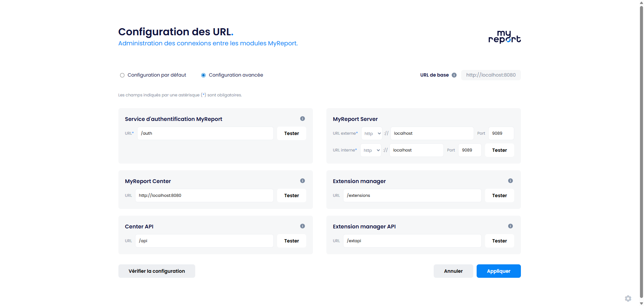The width and height of the screenshot is (644, 306).
Task: Select Configuration avancée radio button
Action: pos(203,75)
